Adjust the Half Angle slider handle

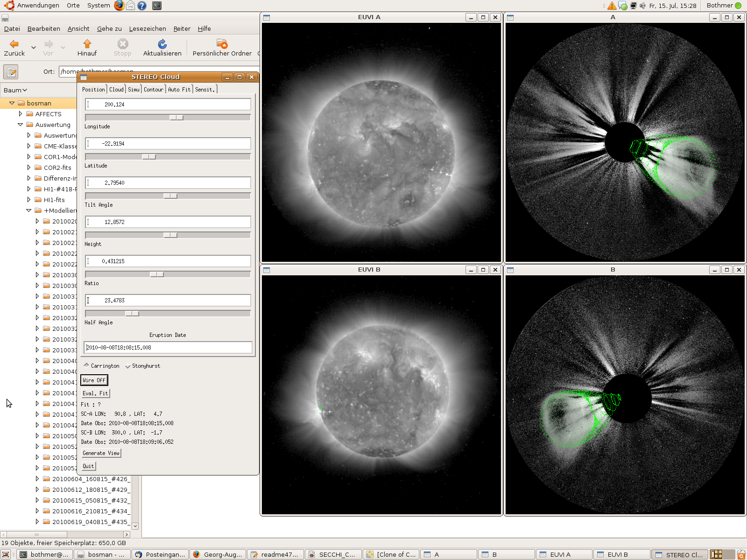(x=132, y=314)
